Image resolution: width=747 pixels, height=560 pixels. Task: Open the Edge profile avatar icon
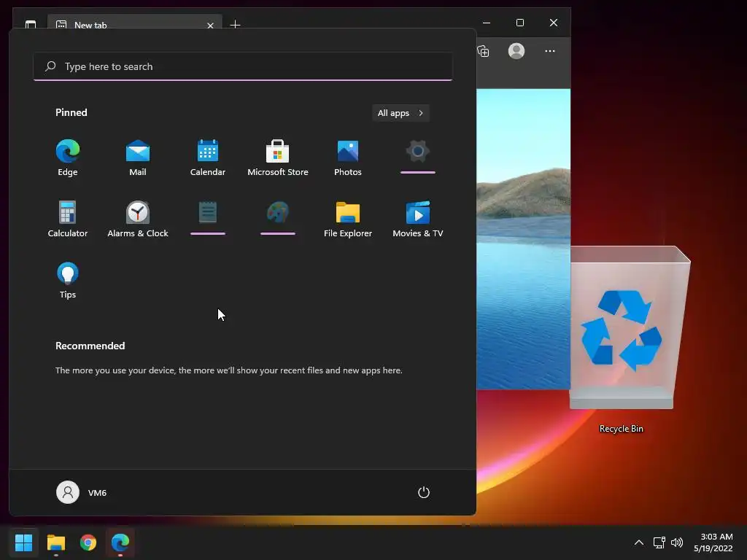pyautogui.click(x=516, y=51)
